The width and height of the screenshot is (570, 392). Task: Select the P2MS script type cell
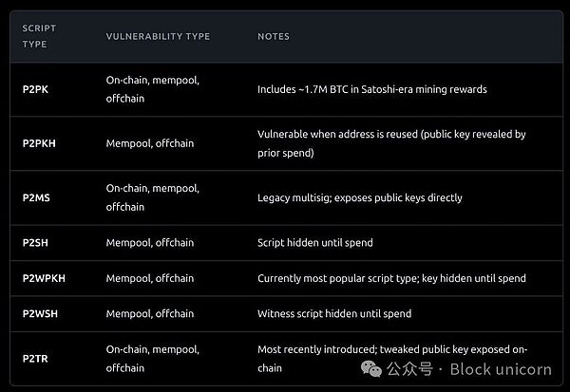[x=36, y=197]
